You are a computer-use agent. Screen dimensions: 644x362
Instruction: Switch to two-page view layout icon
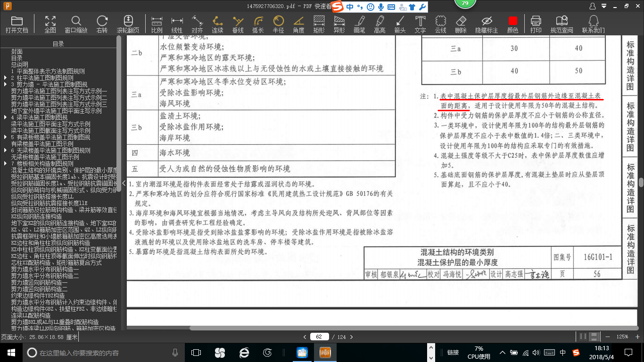click(x=584, y=337)
